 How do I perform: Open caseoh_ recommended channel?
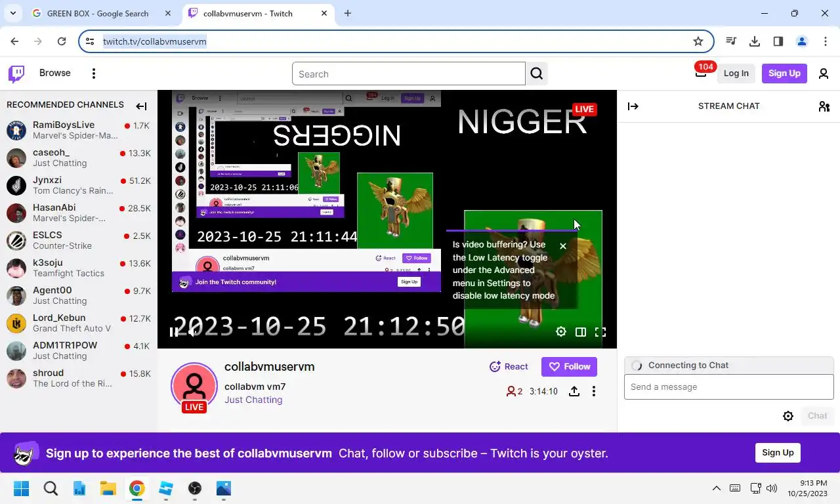[x=79, y=157]
